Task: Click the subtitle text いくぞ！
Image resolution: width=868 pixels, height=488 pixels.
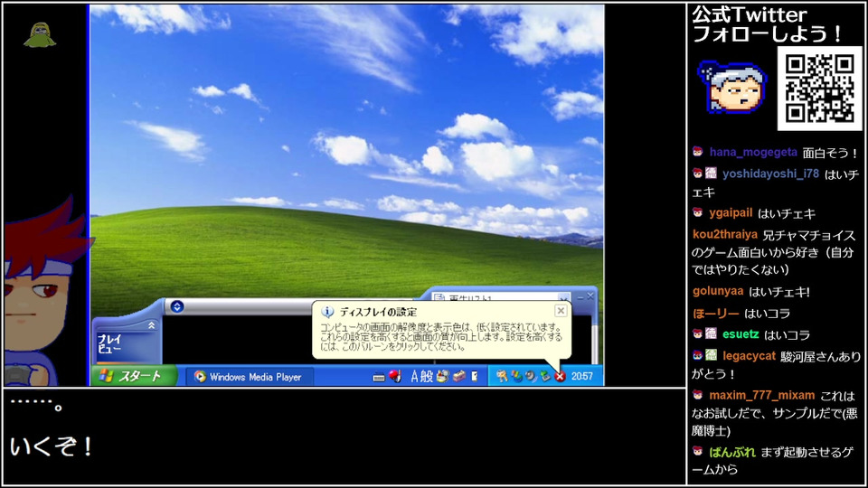Action: coord(51,446)
